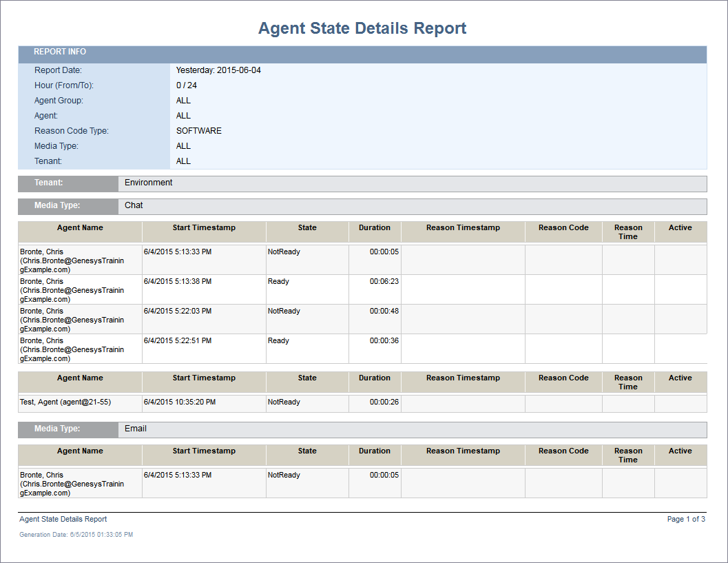The width and height of the screenshot is (728, 563).
Task: Click the 6/4/2015 5:22:03 PM start timestamp
Action: point(177,311)
